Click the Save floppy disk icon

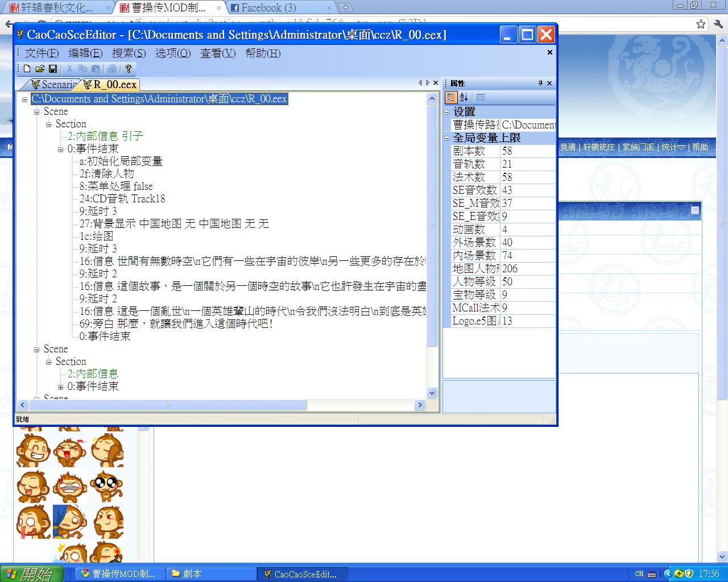pos(53,69)
